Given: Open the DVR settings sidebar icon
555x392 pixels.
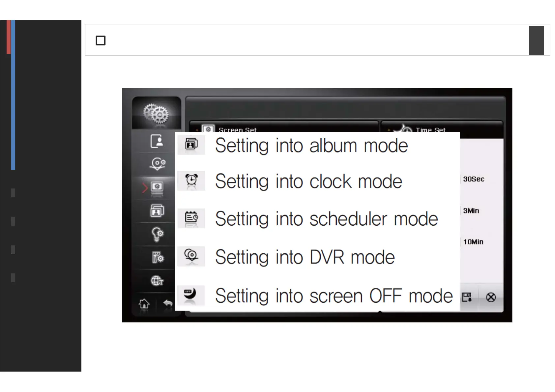Looking at the screenshot, I should [158, 164].
